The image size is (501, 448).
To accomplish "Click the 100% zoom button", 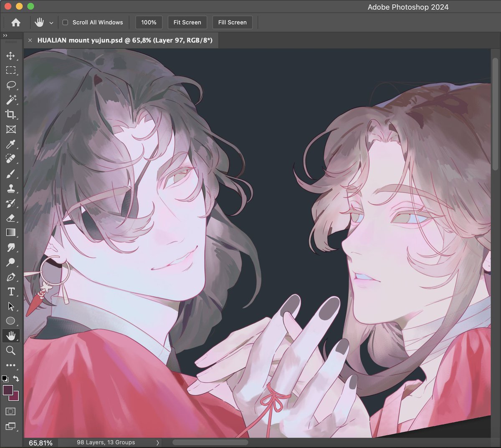I will click(149, 23).
